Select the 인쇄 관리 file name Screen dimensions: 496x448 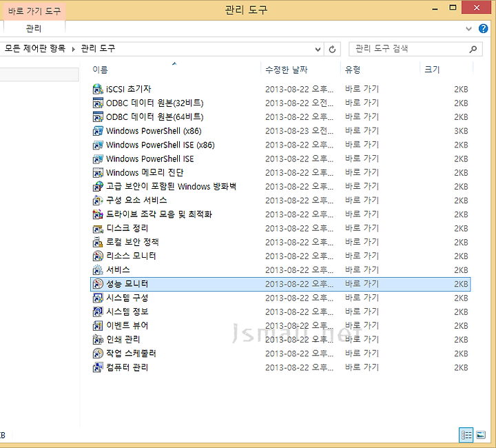point(123,340)
